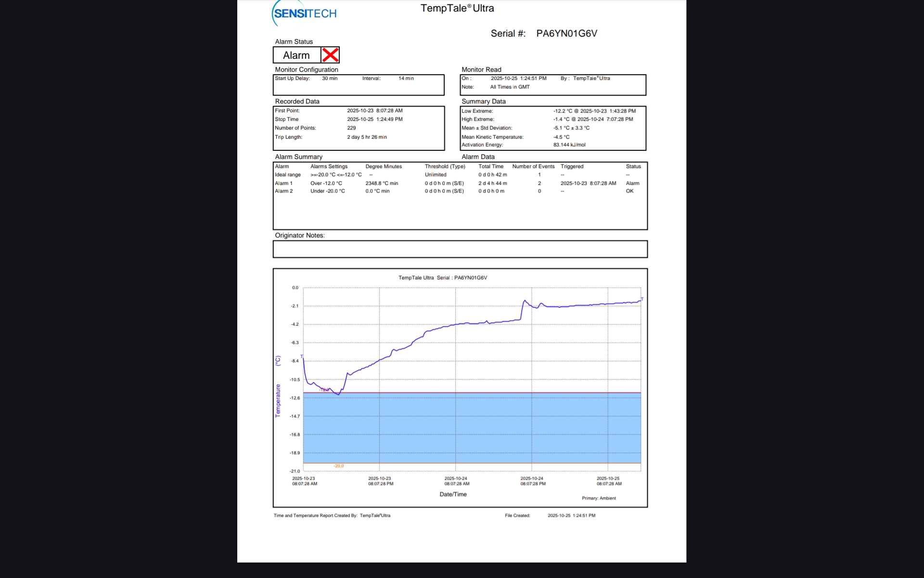The width and height of the screenshot is (924, 578).
Task: Click the Ideal range row label
Action: point(287,175)
